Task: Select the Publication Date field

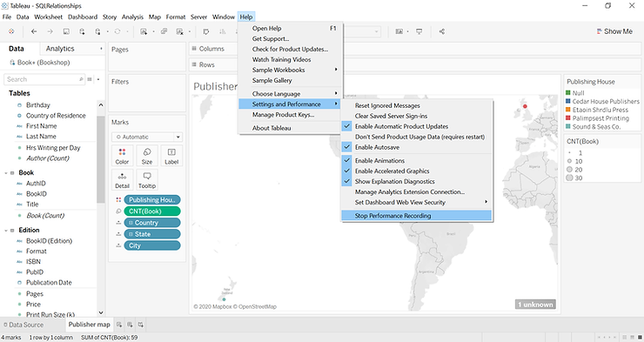Action: [x=49, y=283]
